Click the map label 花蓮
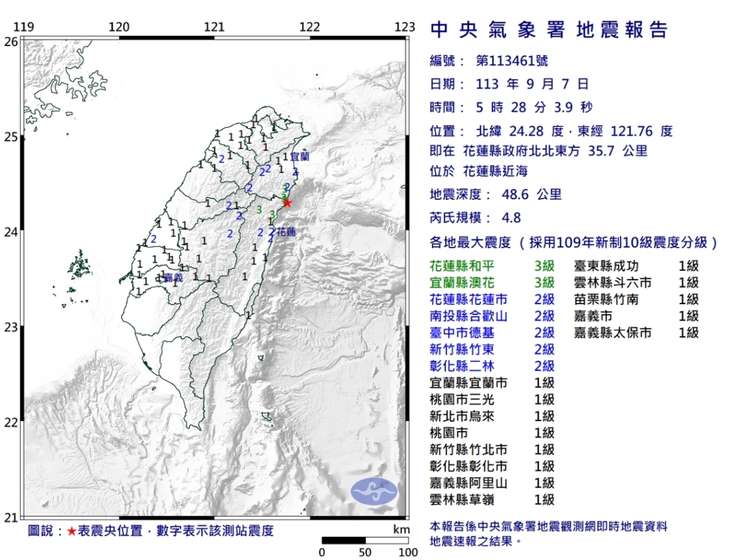The image size is (747, 560). tap(285, 231)
